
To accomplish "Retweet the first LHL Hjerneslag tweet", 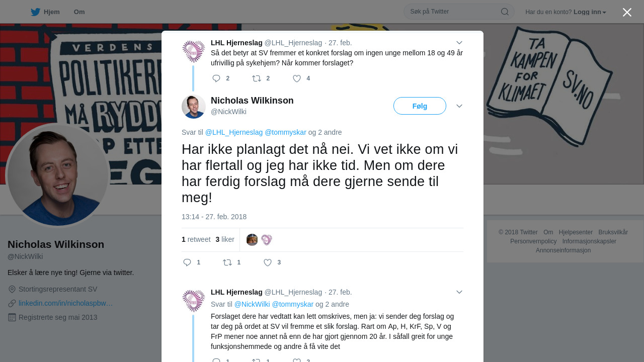I will click(257, 78).
